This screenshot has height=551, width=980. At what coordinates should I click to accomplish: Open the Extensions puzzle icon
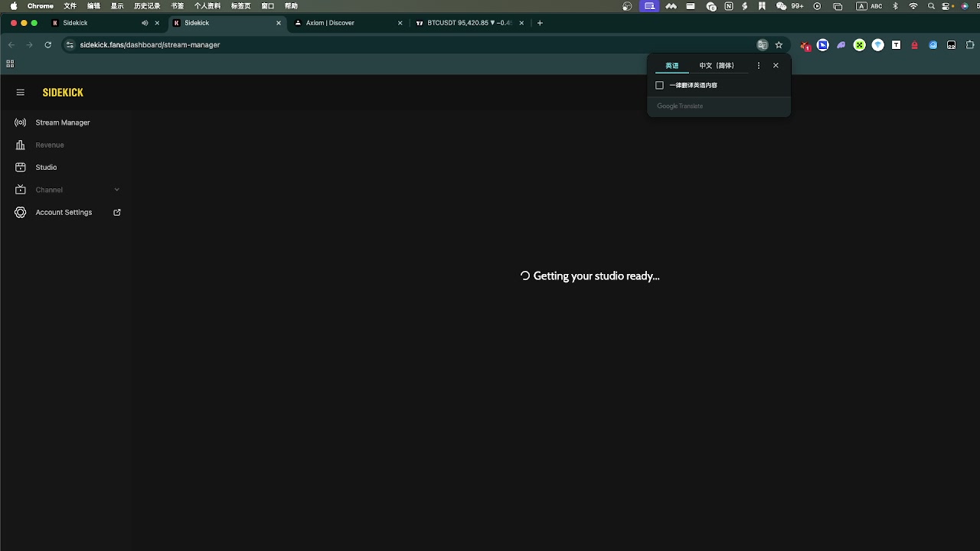[969, 45]
